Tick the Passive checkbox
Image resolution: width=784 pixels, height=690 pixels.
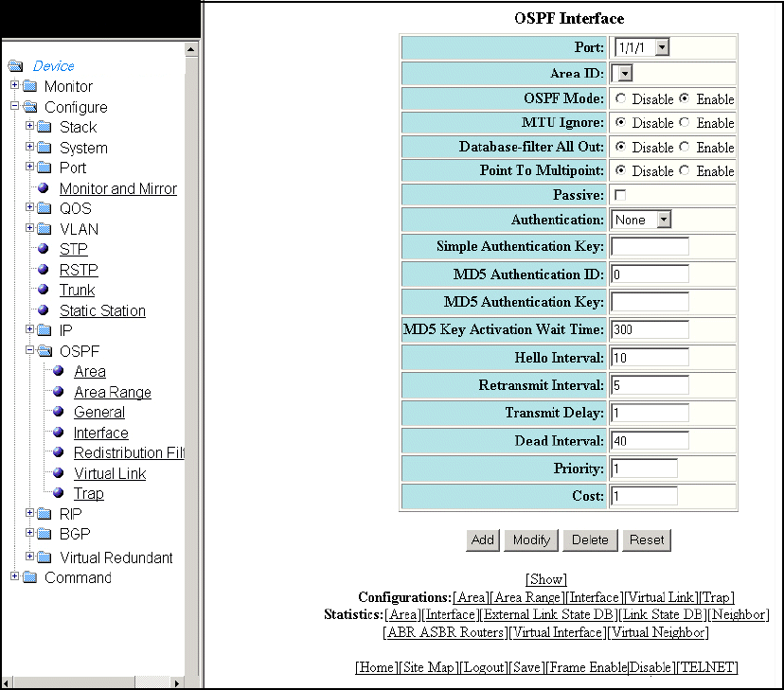pyautogui.click(x=620, y=195)
